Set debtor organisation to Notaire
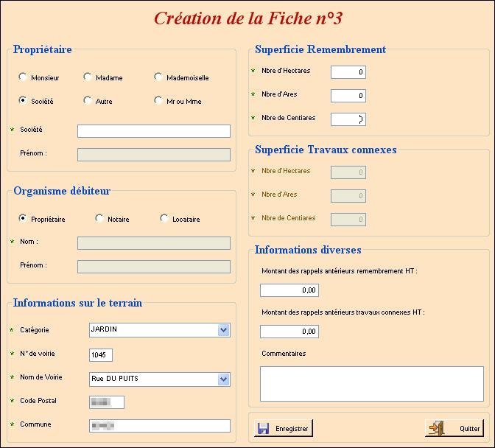Image resolution: width=495 pixels, height=448 pixels. click(99, 218)
